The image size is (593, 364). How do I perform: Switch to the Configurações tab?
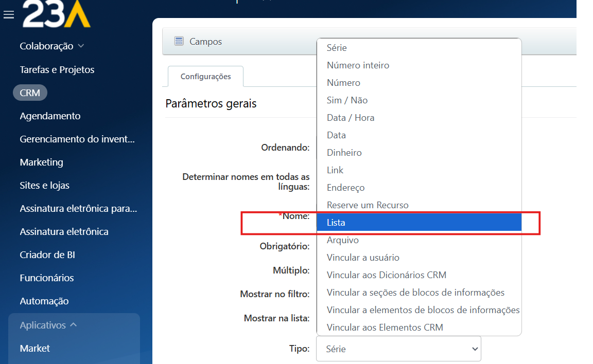coord(205,77)
